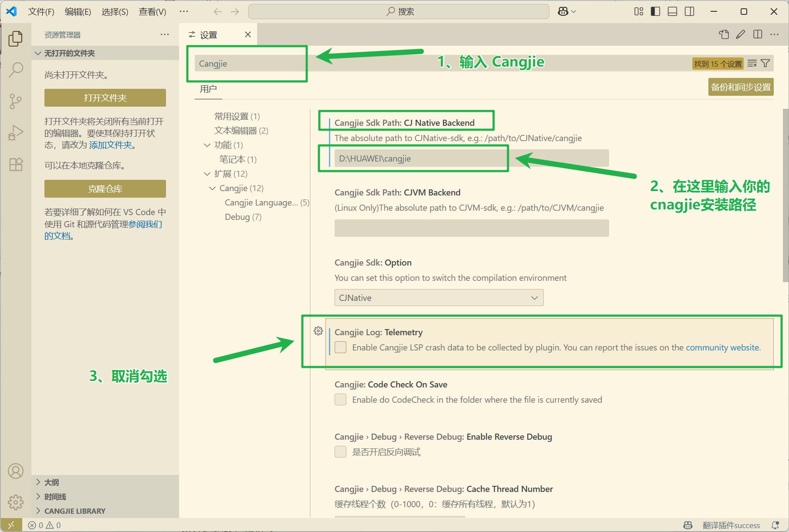Expand the 时间线 timeline section
Screen dimensions: 789x532
pyautogui.click(x=105, y=497)
